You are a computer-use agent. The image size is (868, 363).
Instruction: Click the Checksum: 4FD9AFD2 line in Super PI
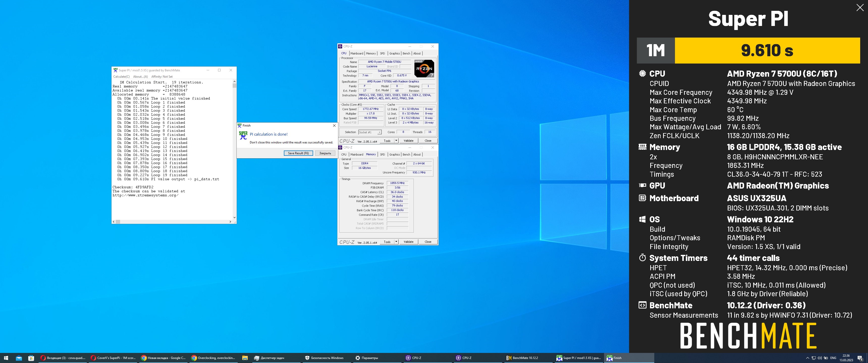tap(133, 187)
